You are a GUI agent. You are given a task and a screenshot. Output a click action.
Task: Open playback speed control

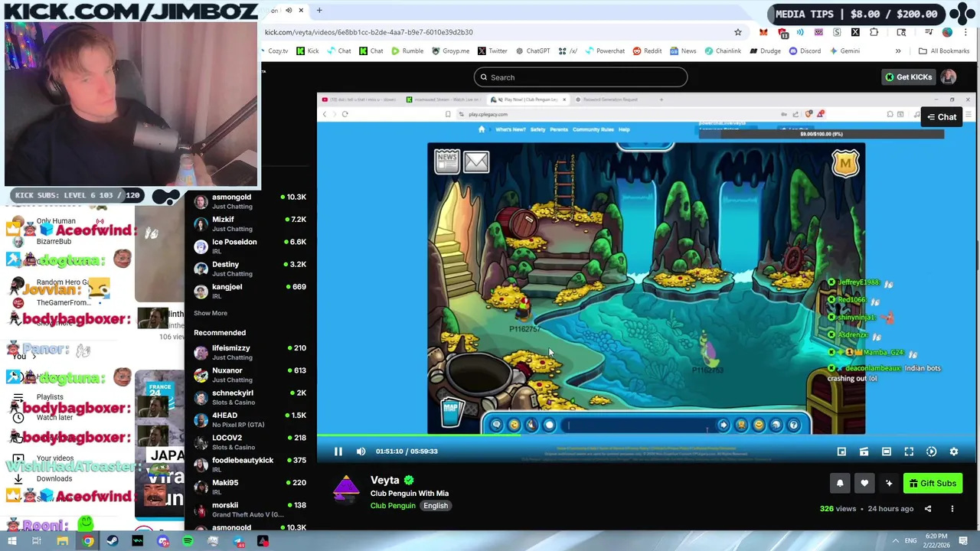pyautogui.click(x=931, y=452)
